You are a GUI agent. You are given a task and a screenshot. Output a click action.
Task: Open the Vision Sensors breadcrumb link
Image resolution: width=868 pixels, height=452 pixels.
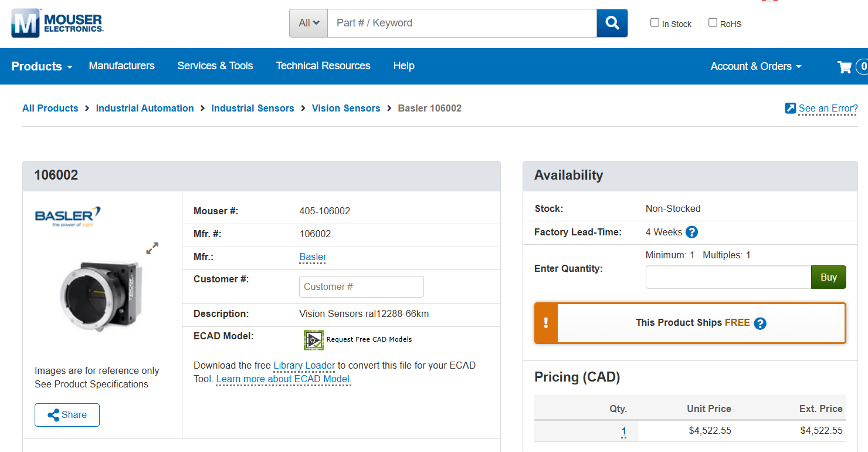click(x=345, y=108)
